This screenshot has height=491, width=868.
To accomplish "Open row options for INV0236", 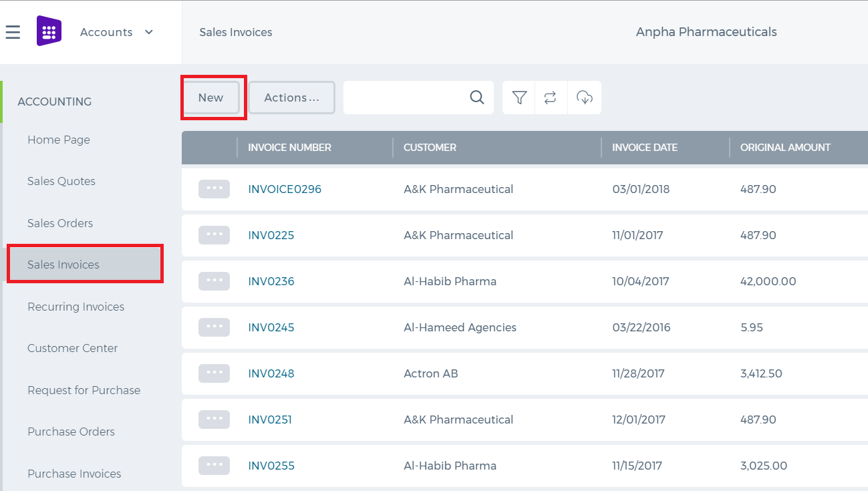I will click(214, 281).
